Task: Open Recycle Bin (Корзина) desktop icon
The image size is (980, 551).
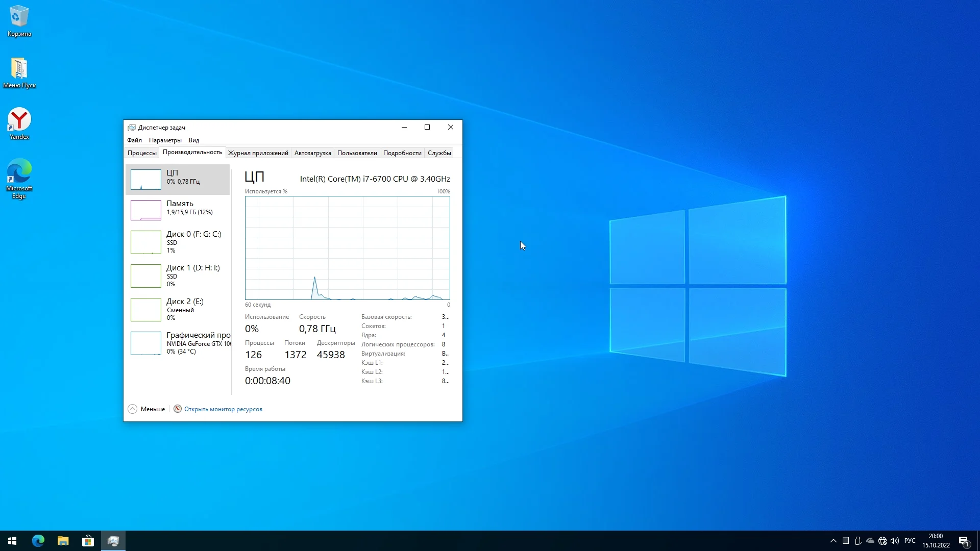Action: click(x=19, y=20)
